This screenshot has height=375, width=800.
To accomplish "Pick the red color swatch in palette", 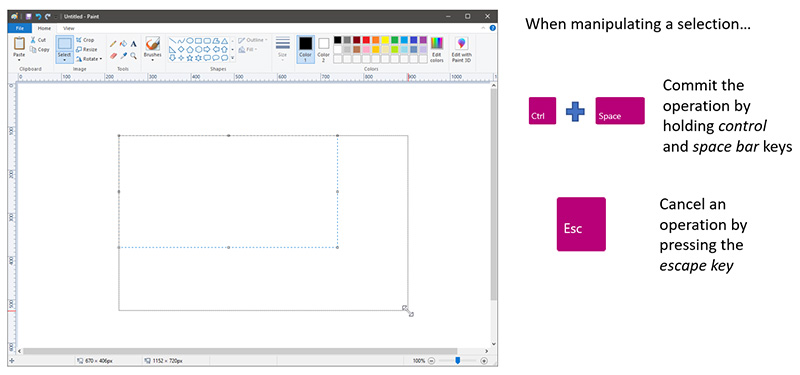I will click(366, 40).
